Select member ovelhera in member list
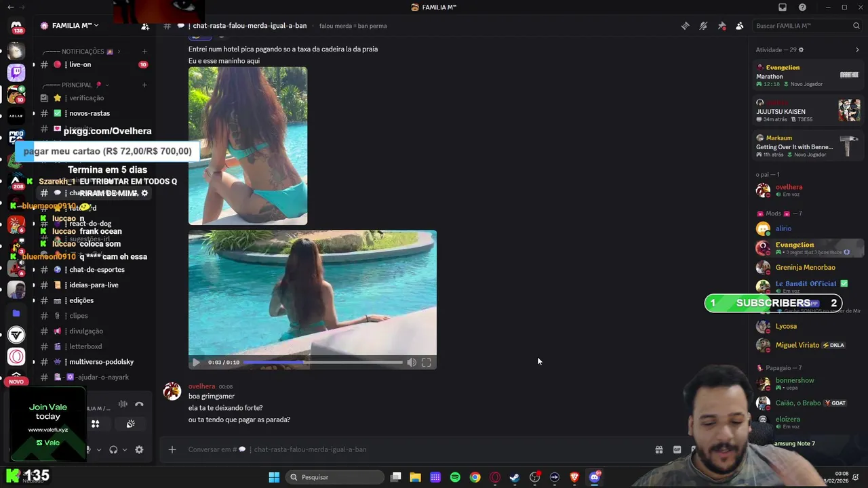This screenshot has height=488, width=868. [x=808, y=190]
